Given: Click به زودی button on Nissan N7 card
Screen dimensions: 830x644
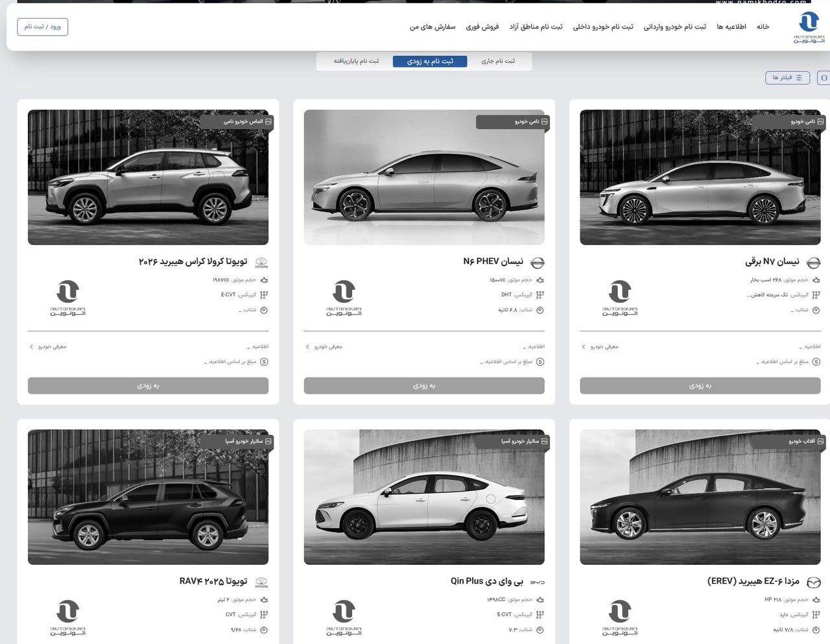Looking at the screenshot, I should click(700, 386).
